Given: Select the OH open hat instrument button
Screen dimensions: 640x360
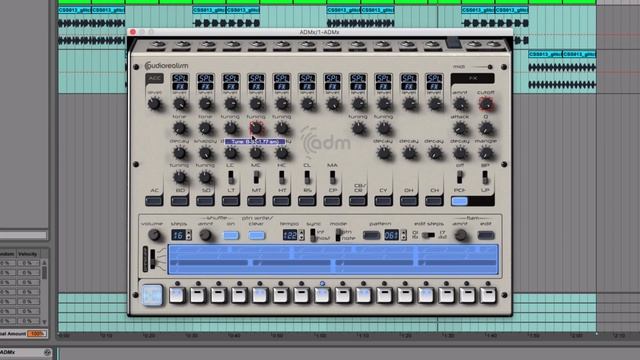Looking at the screenshot, I should tap(409, 201).
